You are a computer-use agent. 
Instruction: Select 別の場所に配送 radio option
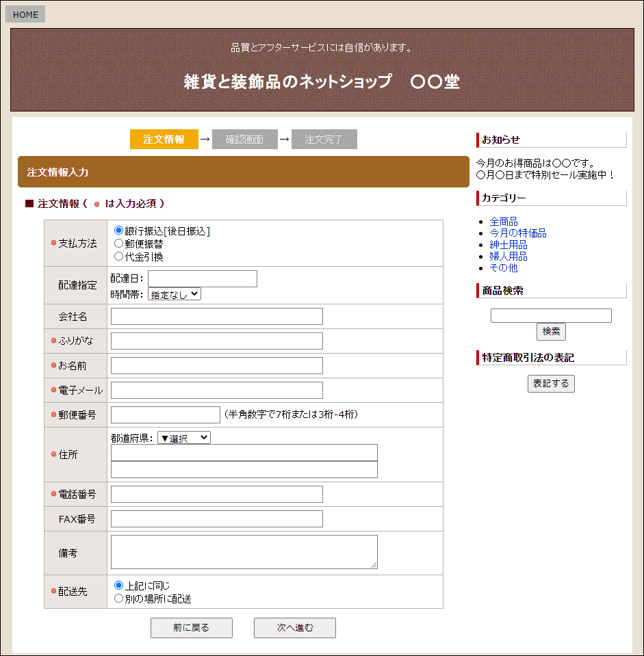(118, 599)
